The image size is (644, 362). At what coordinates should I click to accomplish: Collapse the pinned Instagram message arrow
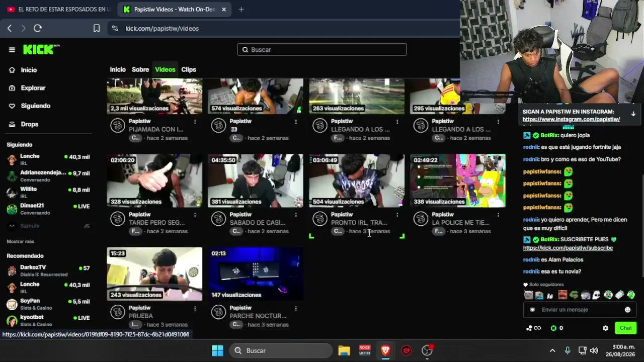633,114
